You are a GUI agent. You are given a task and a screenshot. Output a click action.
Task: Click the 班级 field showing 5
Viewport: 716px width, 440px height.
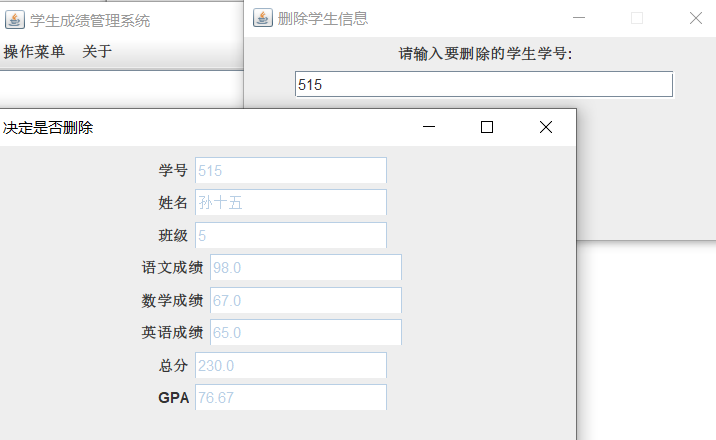click(291, 236)
